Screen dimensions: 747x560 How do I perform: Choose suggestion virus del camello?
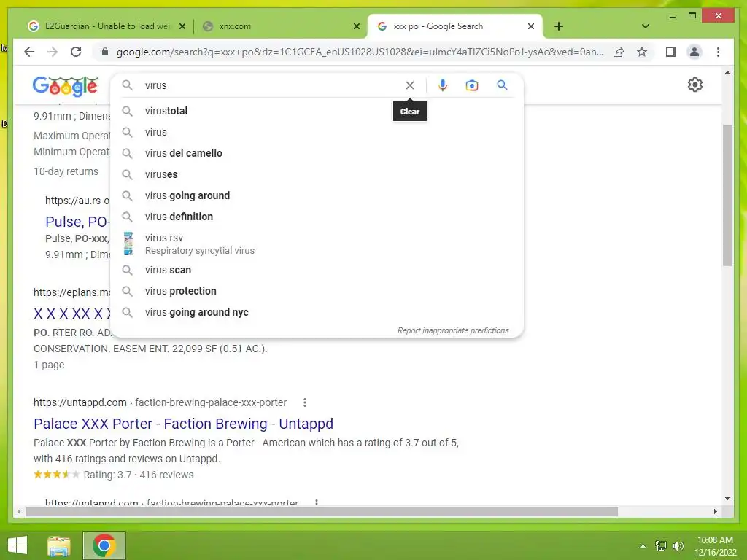coord(317,153)
